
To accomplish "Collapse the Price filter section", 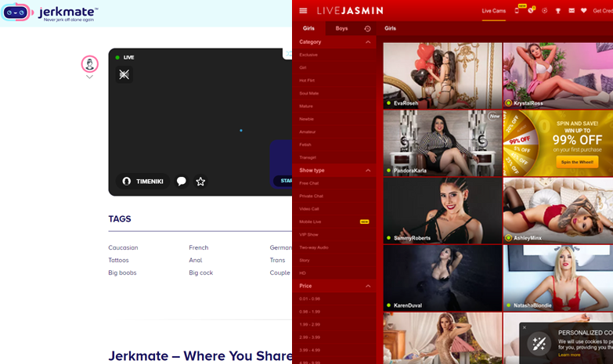I will pos(368,287).
